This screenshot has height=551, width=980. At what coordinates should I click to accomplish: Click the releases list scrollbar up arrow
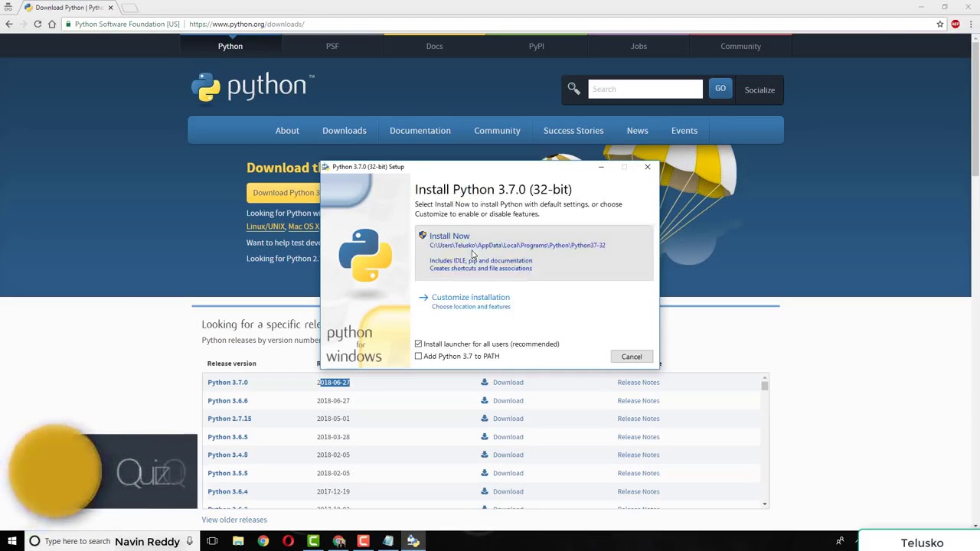764,377
